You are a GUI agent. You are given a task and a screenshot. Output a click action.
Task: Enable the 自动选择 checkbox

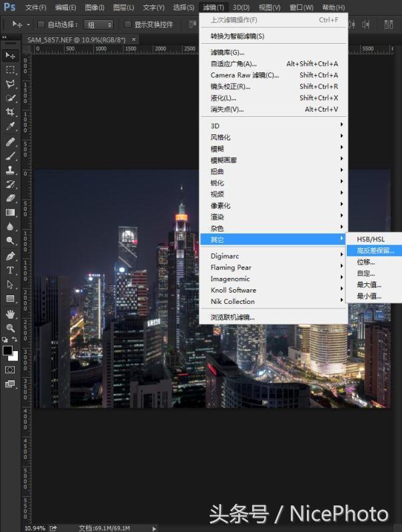[41, 25]
